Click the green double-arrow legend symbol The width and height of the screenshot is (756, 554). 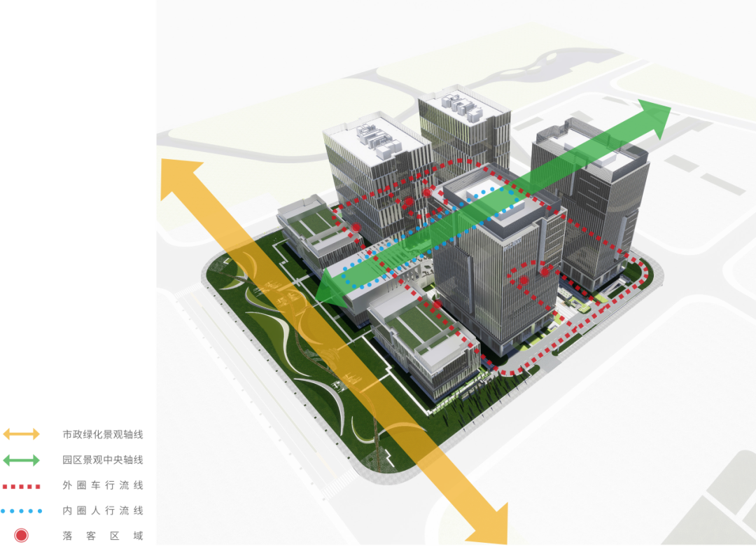[x=21, y=460]
